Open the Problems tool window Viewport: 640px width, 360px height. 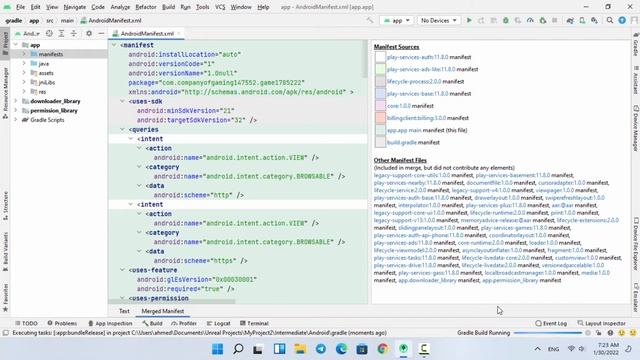pos(62,323)
